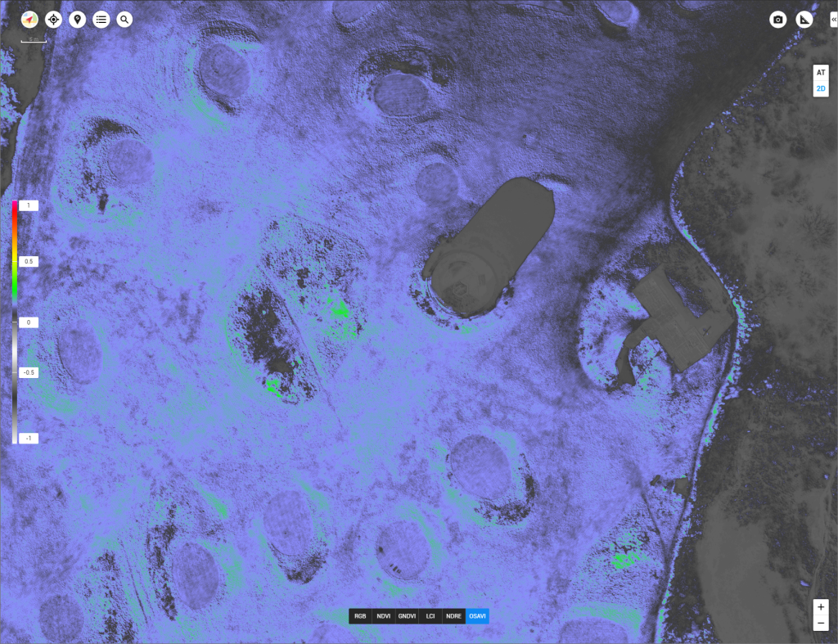Viewport: 838px width, 644px height.
Task: Switch to the RGB layer tab
Action: 360,616
